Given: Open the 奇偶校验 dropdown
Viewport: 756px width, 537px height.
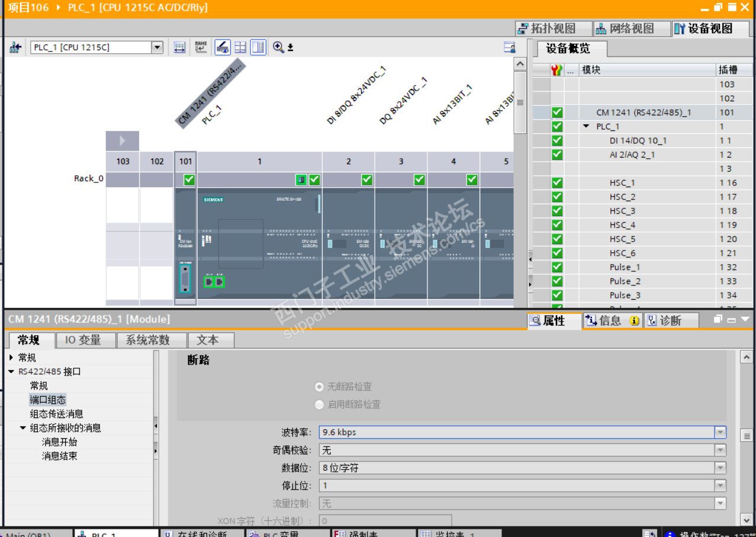Looking at the screenshot, I should pos(720,450).
